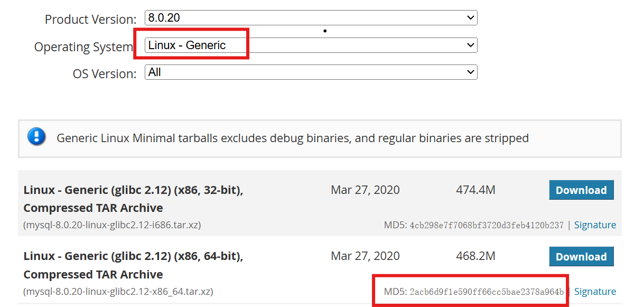Click the Generic Linux Minimal tarballs notice
Viewport: 644px width, 307px height.
293,138
